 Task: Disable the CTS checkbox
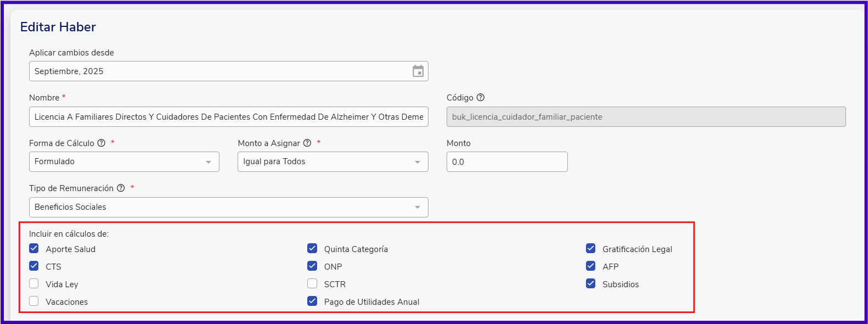34,266
